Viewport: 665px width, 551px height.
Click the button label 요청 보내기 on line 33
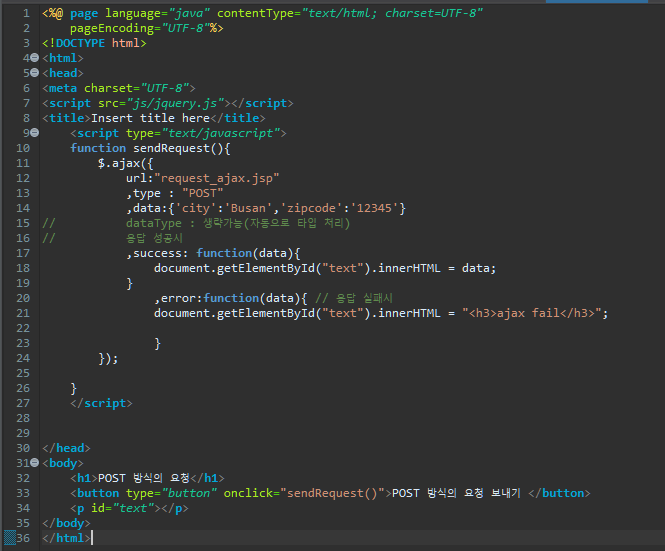point(492,493)
